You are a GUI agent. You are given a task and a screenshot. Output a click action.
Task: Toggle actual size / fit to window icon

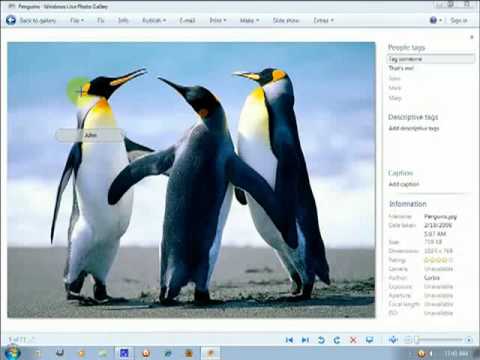(x=393, y=340)
